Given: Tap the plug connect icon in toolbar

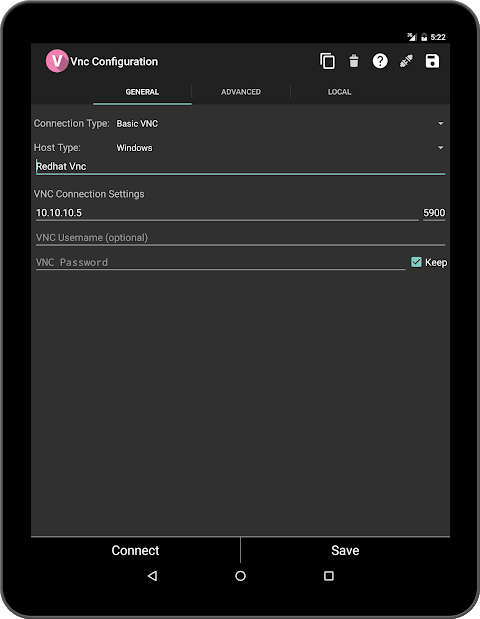Looking at the screenshot, I should coord(406,61).
